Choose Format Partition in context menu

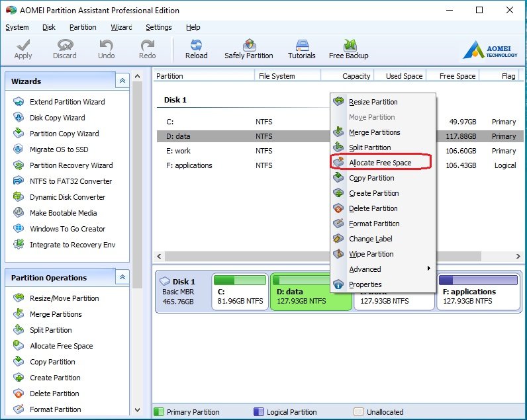pos(383,224)
